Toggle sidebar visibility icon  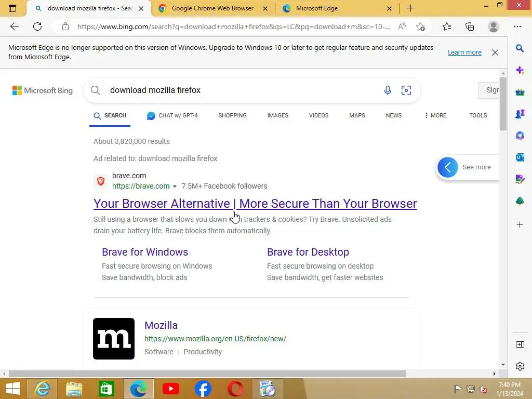point(520,345)
